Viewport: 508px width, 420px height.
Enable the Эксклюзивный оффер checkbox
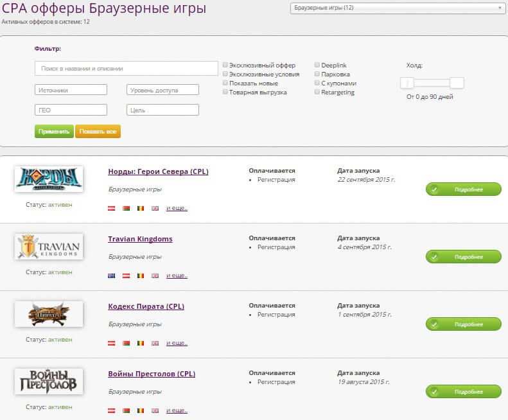(225, 65)
